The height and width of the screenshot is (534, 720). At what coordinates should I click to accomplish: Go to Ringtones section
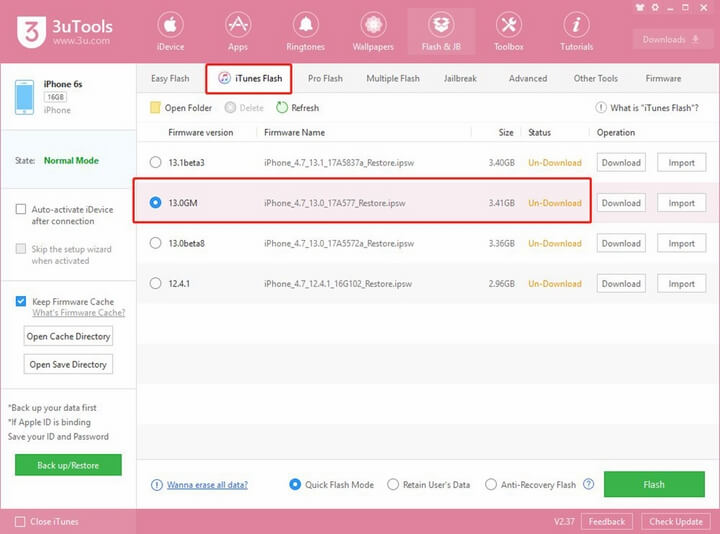click(x=305, y=32)
